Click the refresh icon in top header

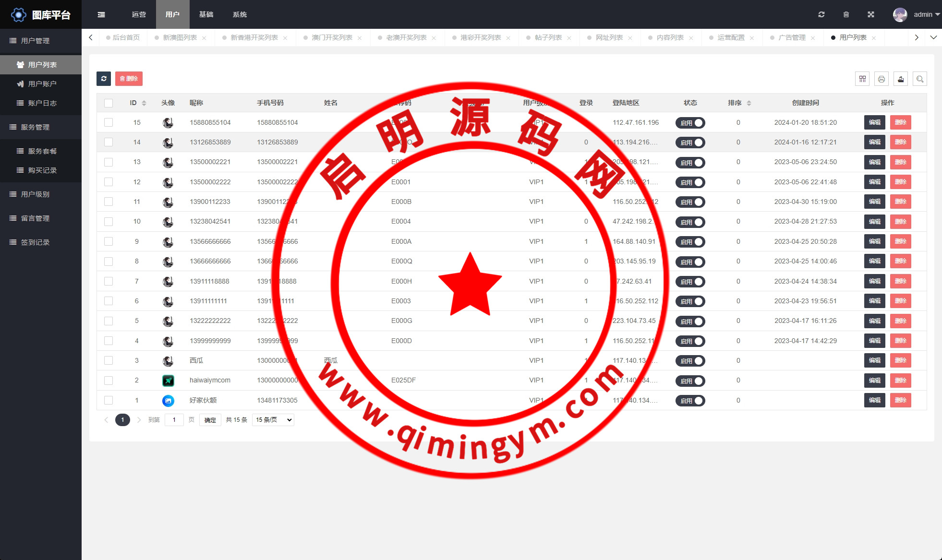821,14
